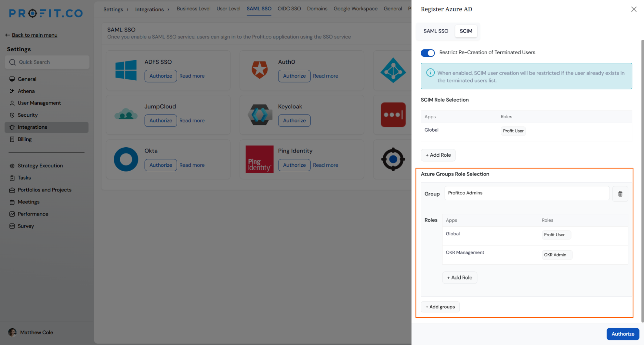Open Read more link for JumpCloud

click(192, 121)
